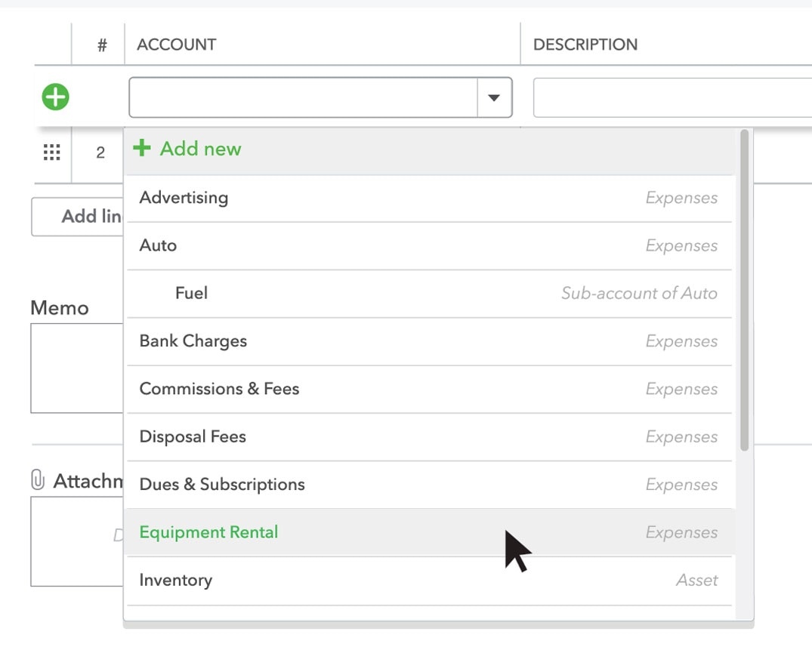
Task: Choose the Equipment Rental account
Action: (429, 532)
